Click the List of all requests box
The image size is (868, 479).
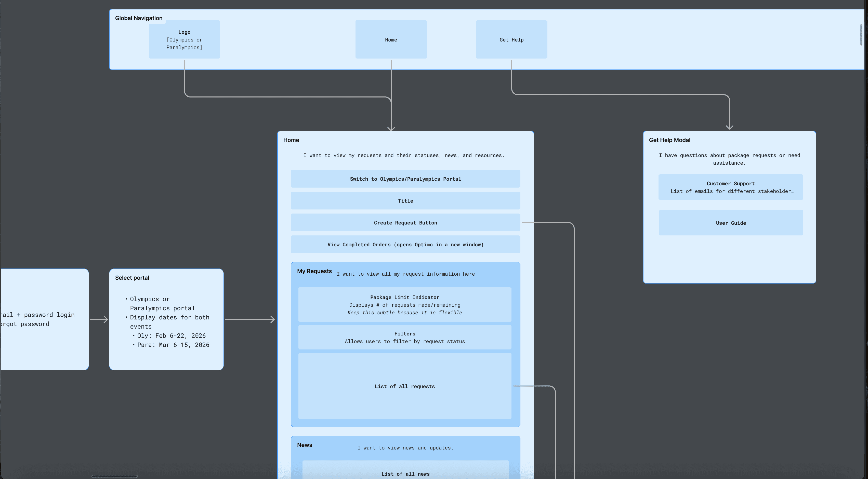click(405, 386)
